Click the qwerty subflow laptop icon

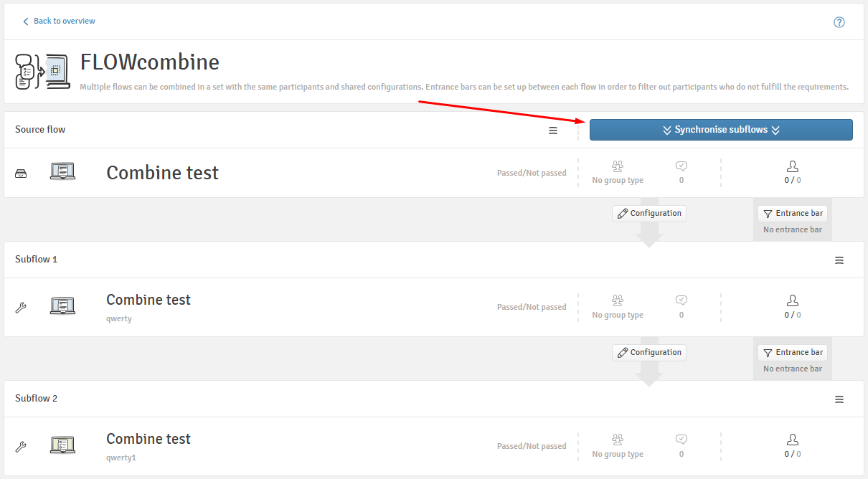coord(62,306)
